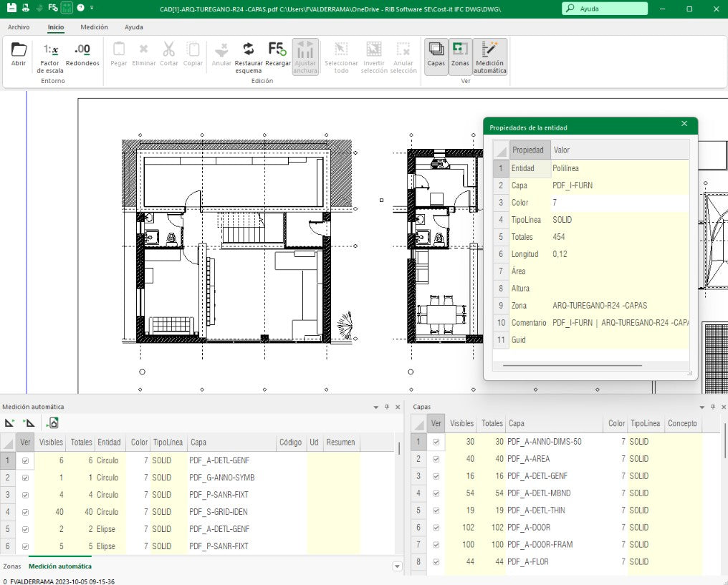Toggle the Capas panel view
The image size is (728, 585).
point(436,57)
